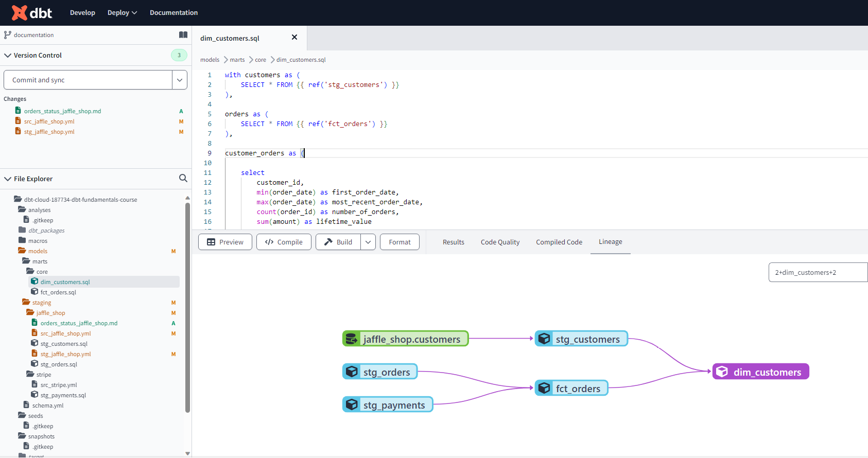This screenshot has height=458, width=868.
Task: Click the stg_payments node cube icon
Action: 352,404
